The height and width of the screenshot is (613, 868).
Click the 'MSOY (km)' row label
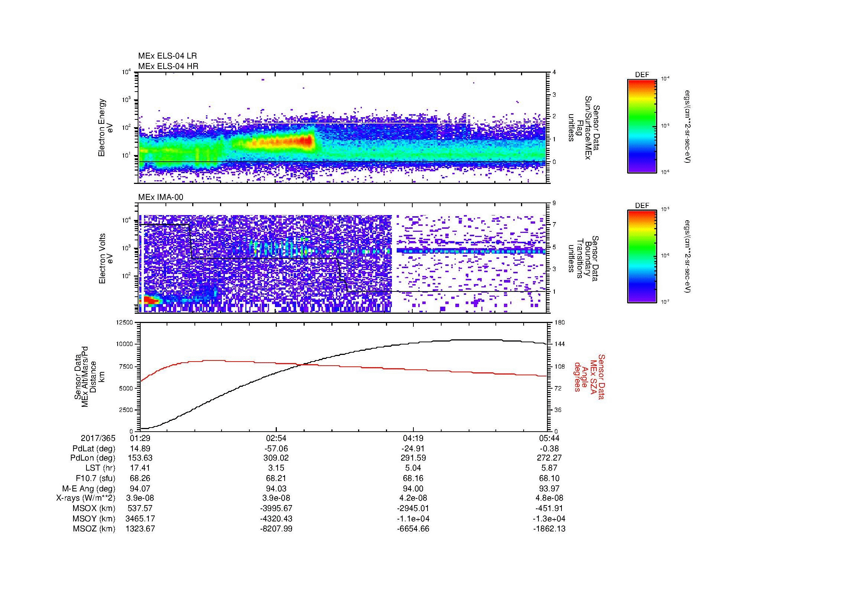coord(94,518)
